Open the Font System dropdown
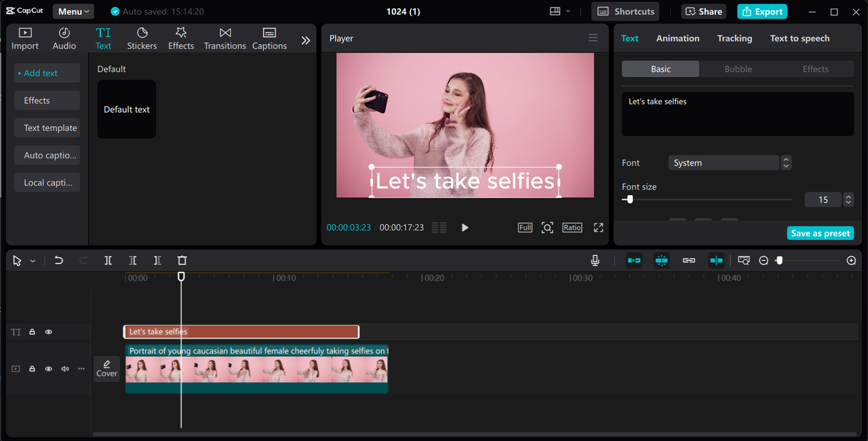This screenshot has height=441, width=868. 724,163
